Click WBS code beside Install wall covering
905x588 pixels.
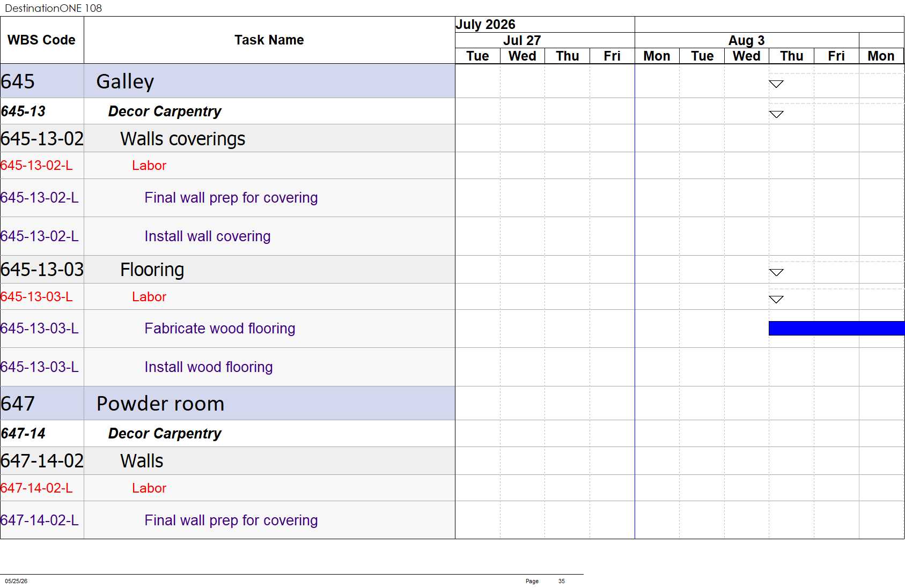(x=40, y=236)
